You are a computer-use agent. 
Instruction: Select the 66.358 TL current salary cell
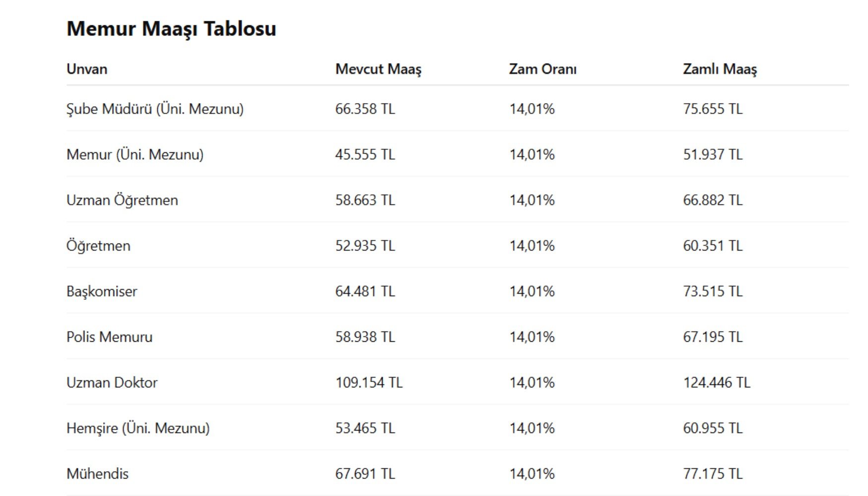click(x=365, y=109)
